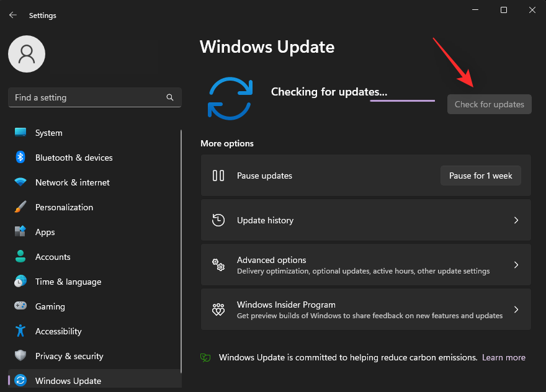Click the back arrow in Settings
The height and width of the screenshot is (392, 546).
(x=13, y=15)
